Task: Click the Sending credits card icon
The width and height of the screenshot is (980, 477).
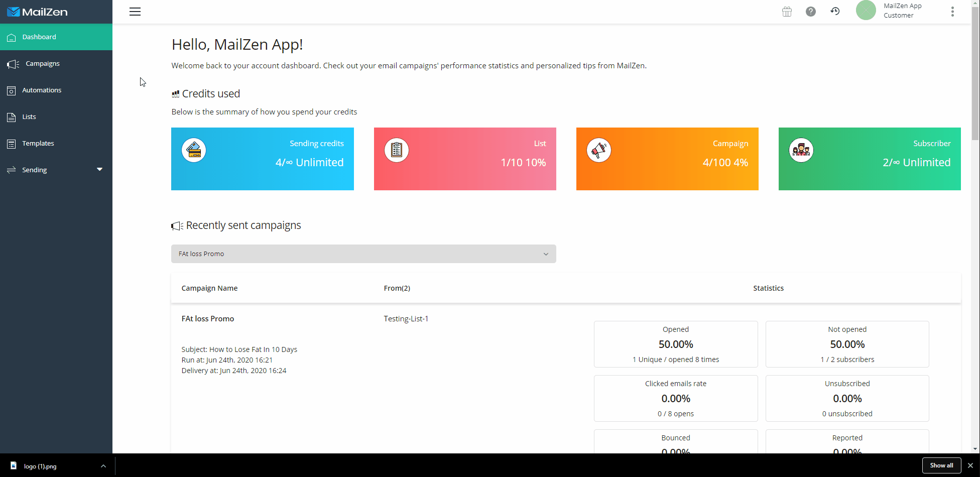Action: click(x=194, y=150)
